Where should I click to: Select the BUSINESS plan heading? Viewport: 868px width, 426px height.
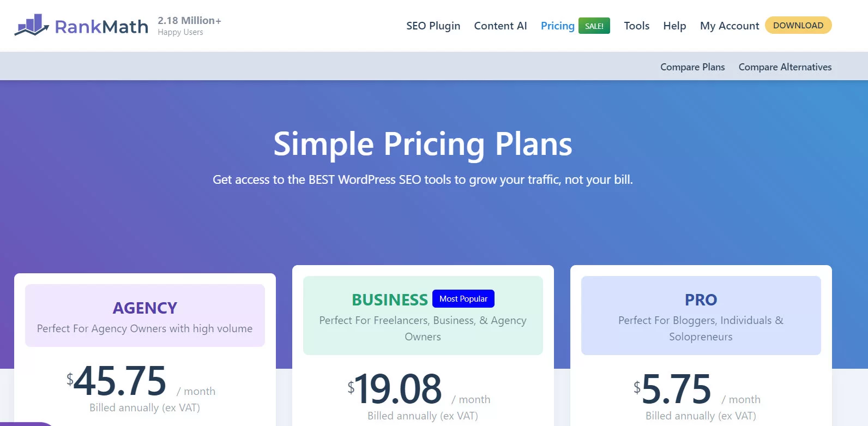pos(389,299)
